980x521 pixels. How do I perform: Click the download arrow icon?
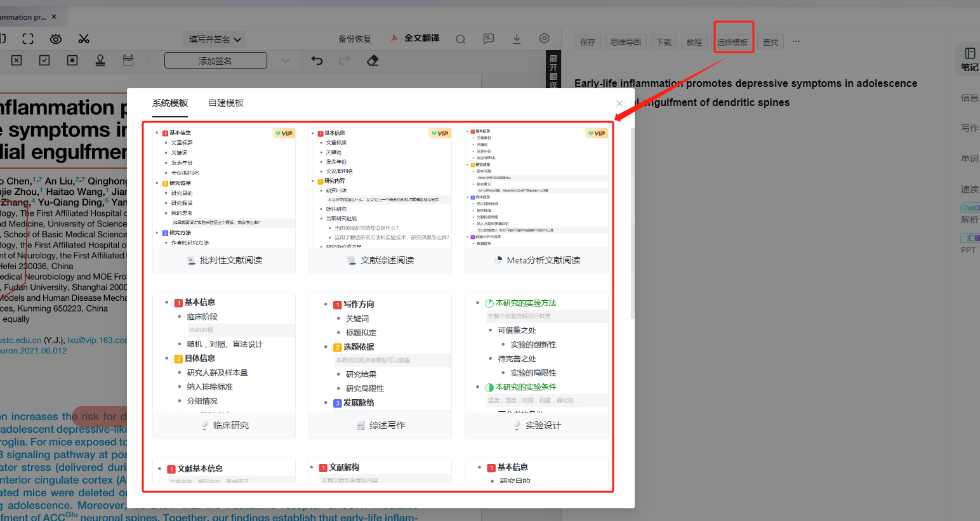coord(517,39)
